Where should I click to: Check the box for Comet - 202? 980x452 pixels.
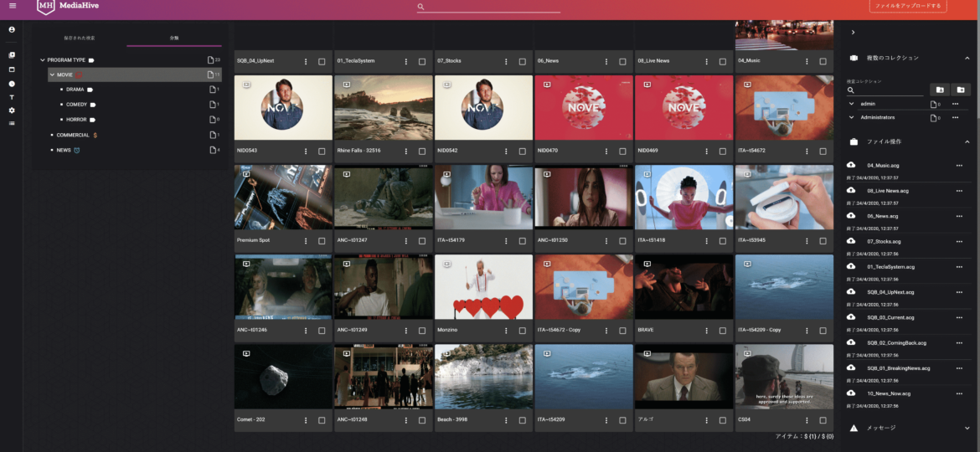coord(322,420)
